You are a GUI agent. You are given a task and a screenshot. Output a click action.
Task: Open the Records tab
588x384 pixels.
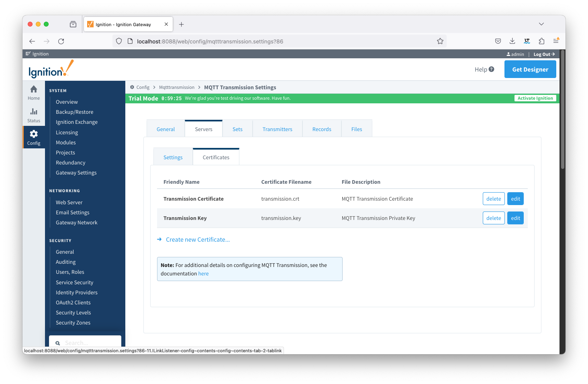pyautogui.click(x=322, y=129)
